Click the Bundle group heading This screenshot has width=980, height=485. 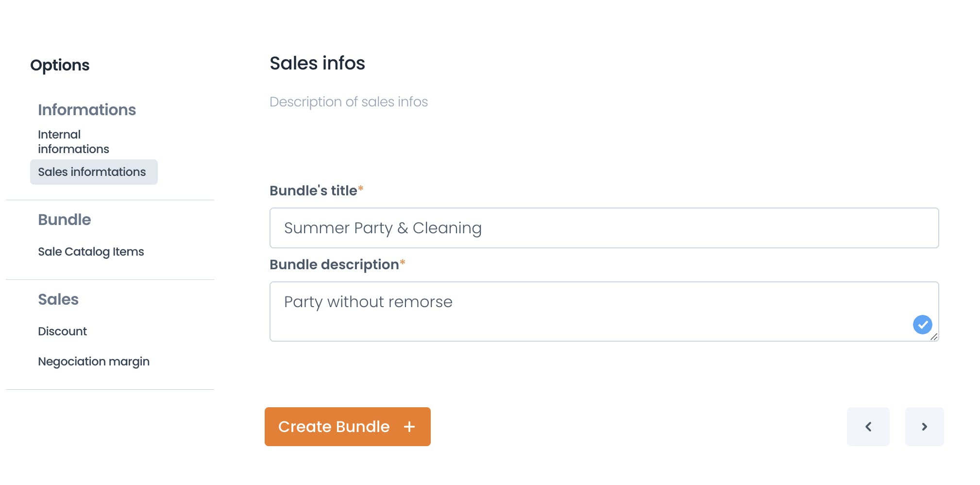tap(65, 220)
